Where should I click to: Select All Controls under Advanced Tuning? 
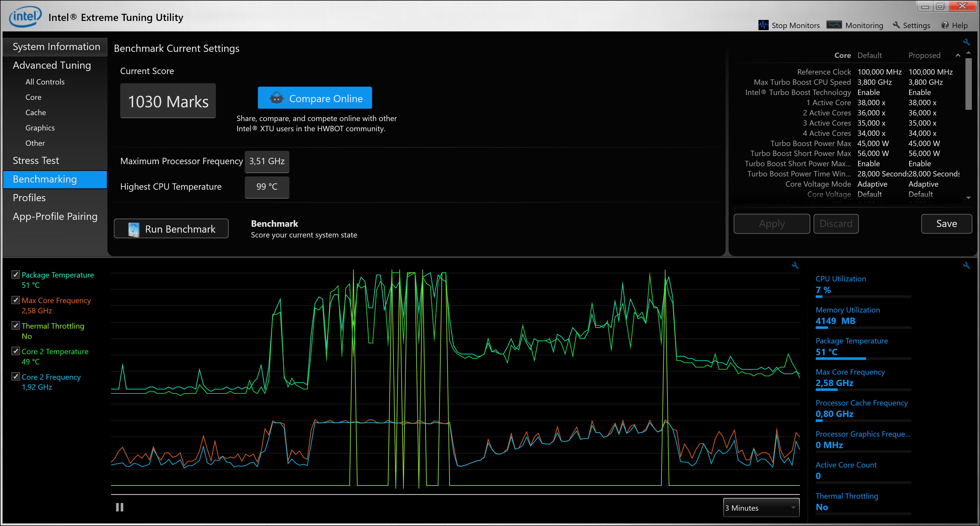[x=45, y=82]
